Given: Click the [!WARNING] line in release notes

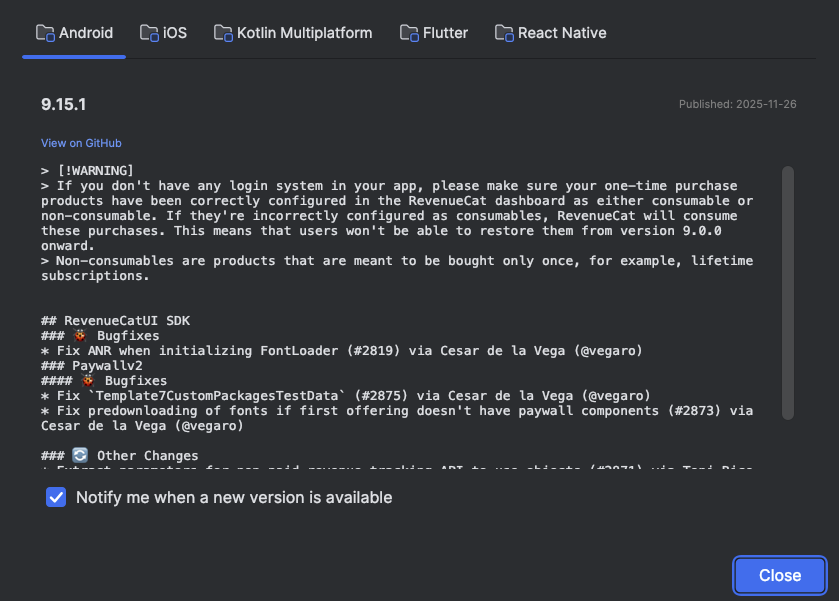Looking at the screenshot, I should click(95, 171).
